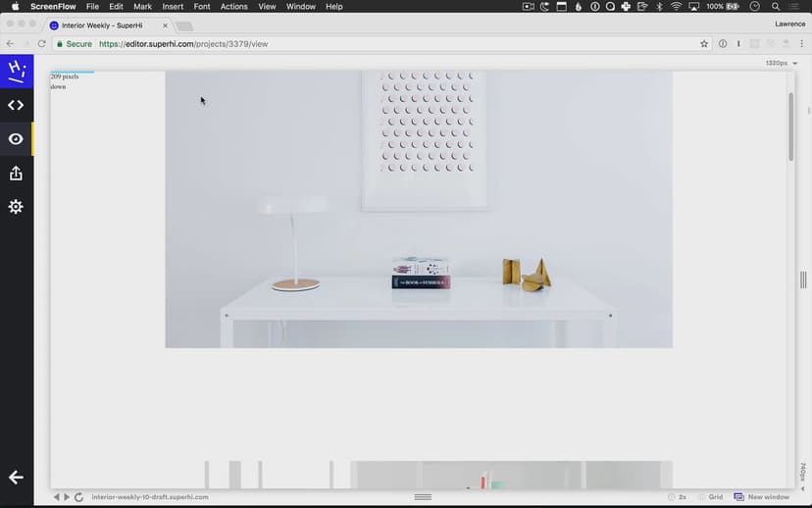The image size is (812, 508).
Task: Toggle the 2x retina preview option
Action: [x=677, y=497]
